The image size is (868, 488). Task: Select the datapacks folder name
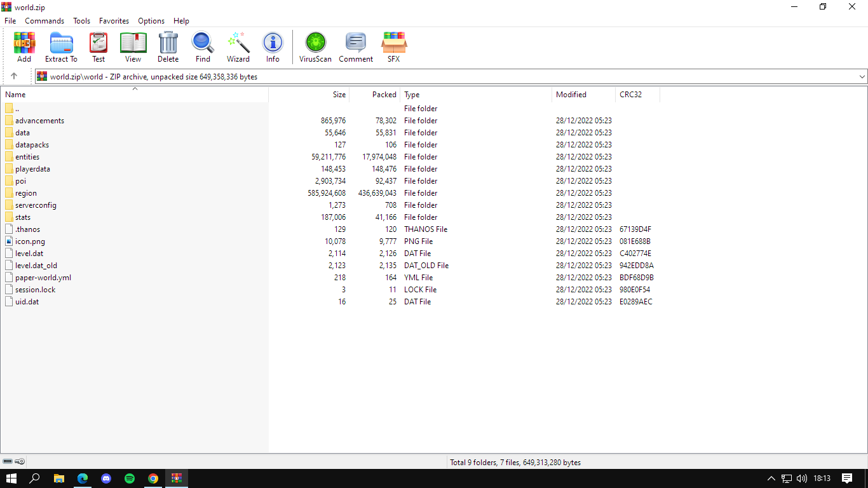(x=32, y=145)
